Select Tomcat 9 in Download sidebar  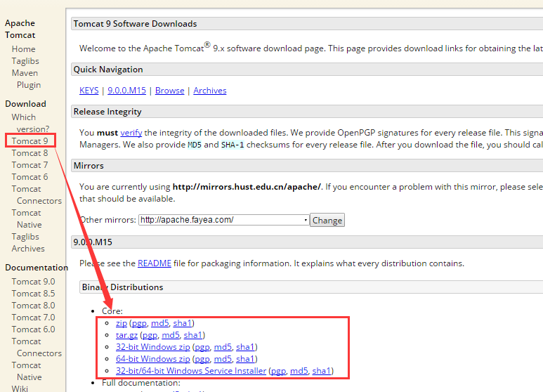pyautogui.click(x=30, y=141)
